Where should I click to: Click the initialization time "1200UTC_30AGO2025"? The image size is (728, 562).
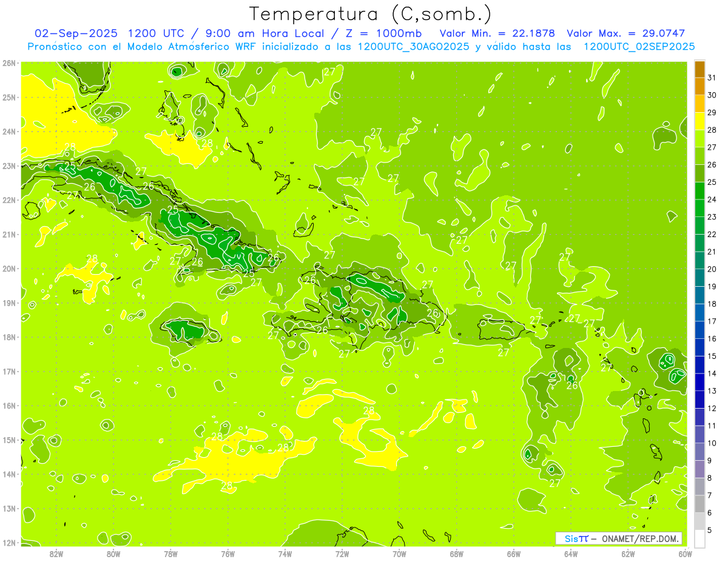414,47
